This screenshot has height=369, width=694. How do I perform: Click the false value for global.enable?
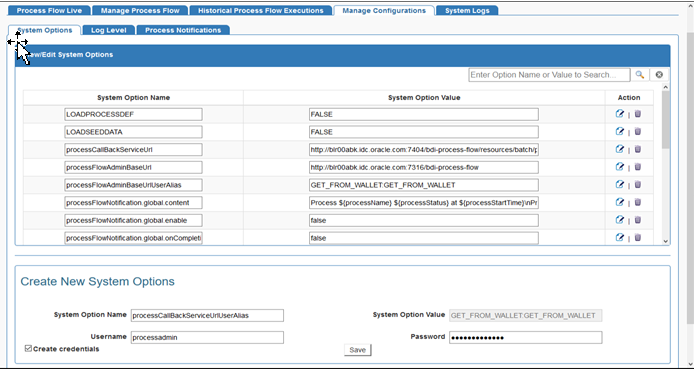424,220
